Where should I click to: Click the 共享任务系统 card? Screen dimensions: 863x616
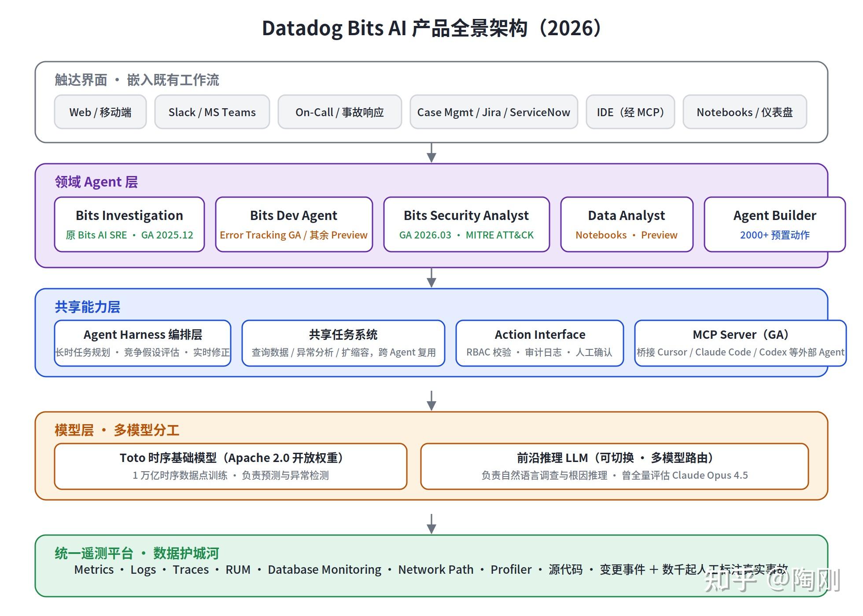[x=343, y=343]
